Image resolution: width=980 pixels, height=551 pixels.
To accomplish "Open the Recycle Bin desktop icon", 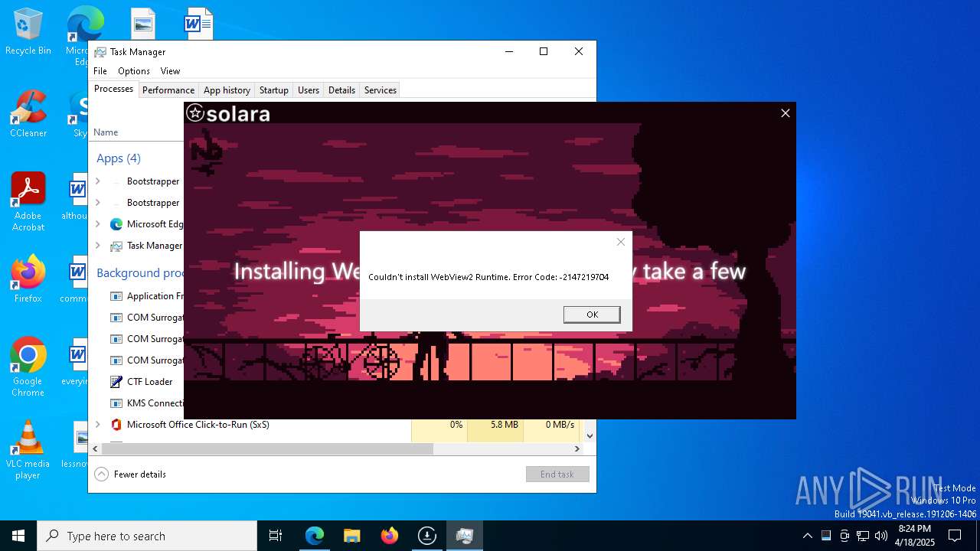I will coord(28,32).
